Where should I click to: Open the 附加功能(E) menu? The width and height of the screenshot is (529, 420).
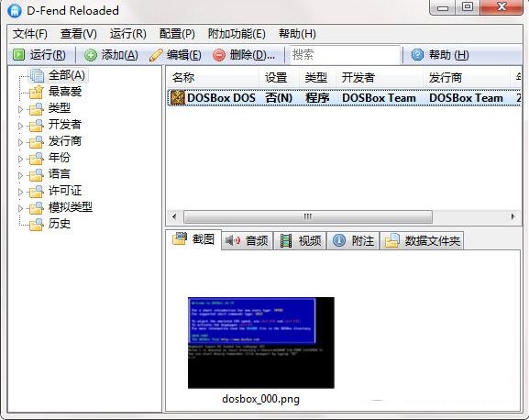click(237, 34)
